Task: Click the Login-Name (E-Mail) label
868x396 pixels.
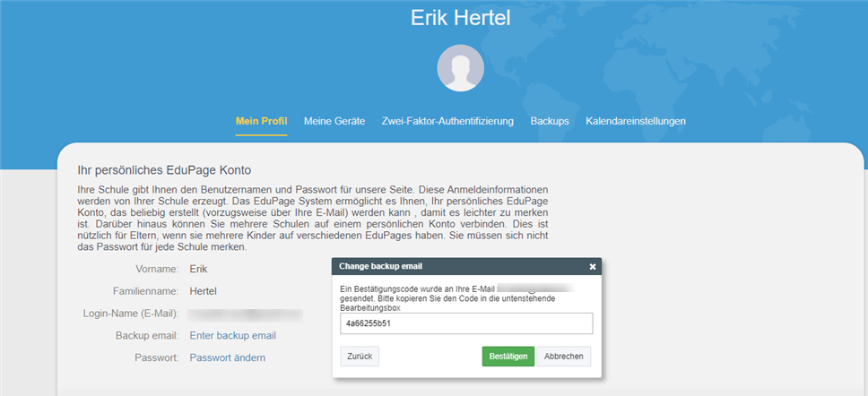Action: [x=131, y=314]
